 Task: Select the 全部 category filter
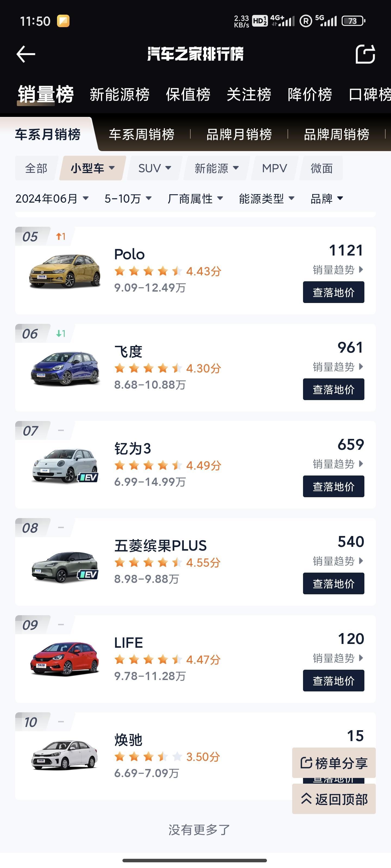pyautogui.click(x=36, y=168)
